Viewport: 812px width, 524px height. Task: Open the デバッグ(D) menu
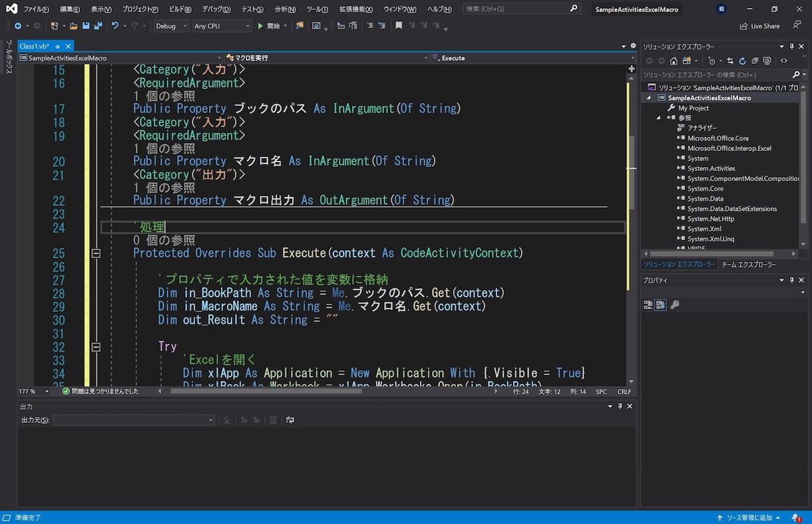pyautogui.click(x=216, y=9)
